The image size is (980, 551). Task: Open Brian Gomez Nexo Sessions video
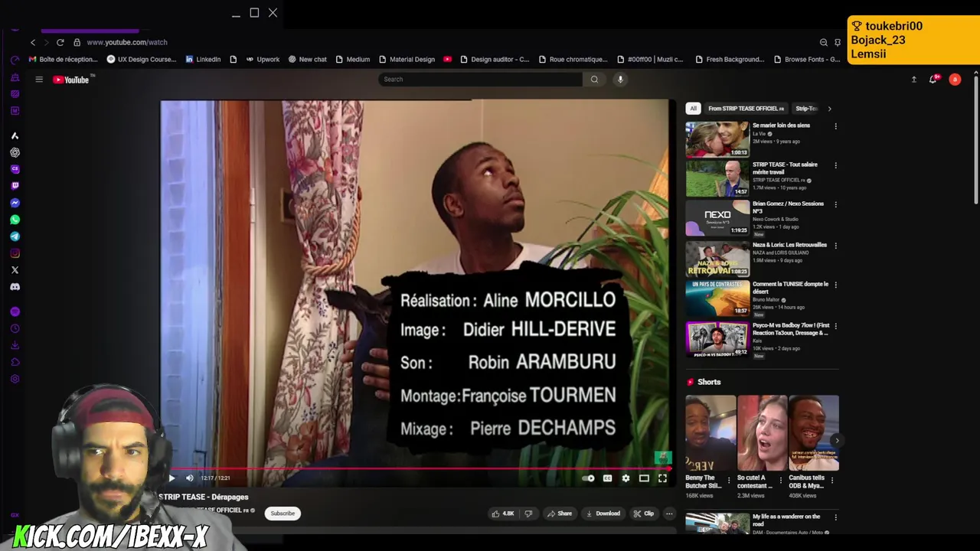pos(717,218)
